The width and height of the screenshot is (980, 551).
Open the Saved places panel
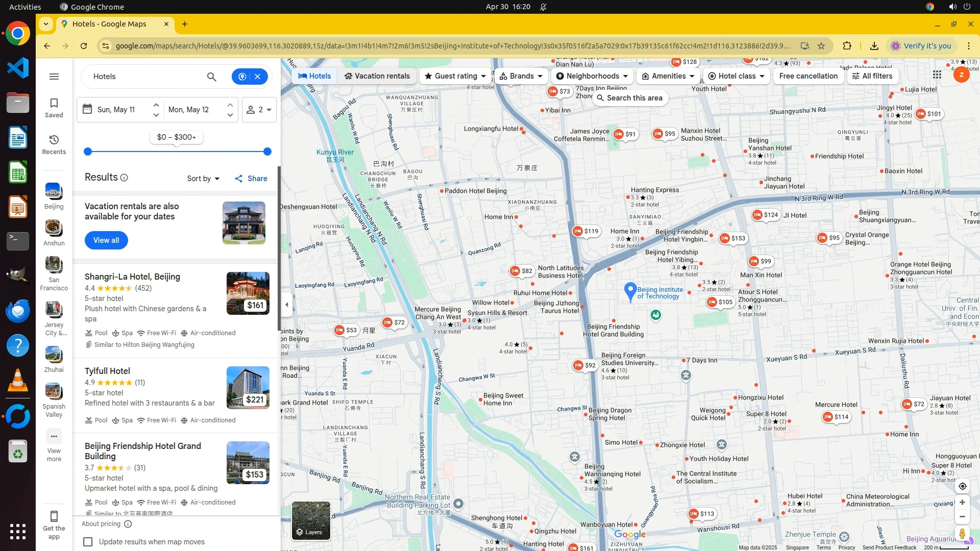tap(54, 108)
